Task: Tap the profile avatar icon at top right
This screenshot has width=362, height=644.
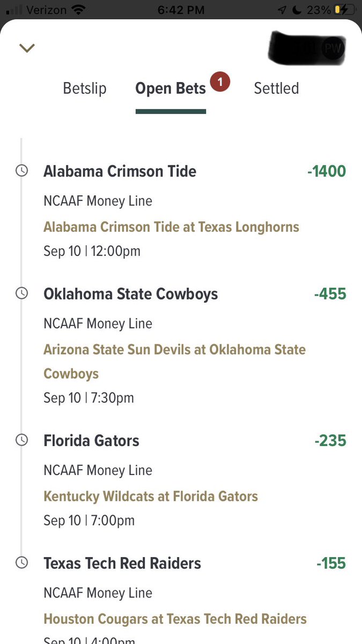Action: [x=333, y=48]
